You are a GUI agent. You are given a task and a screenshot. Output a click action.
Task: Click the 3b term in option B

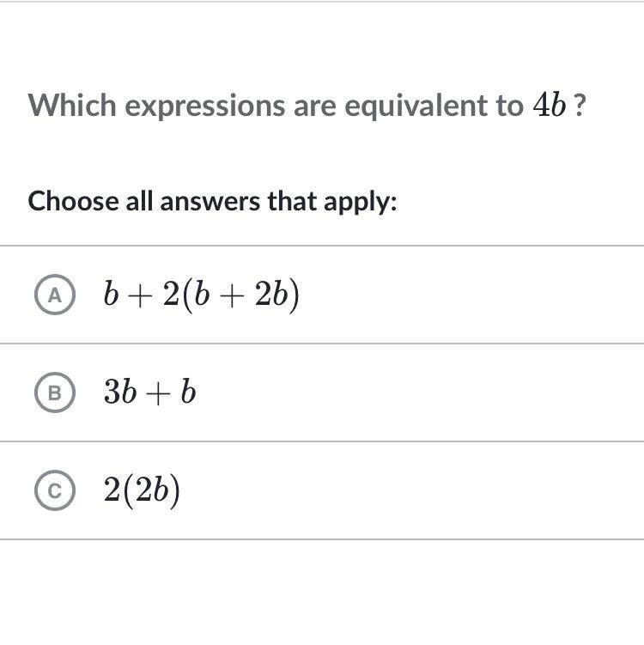(119, 392)
